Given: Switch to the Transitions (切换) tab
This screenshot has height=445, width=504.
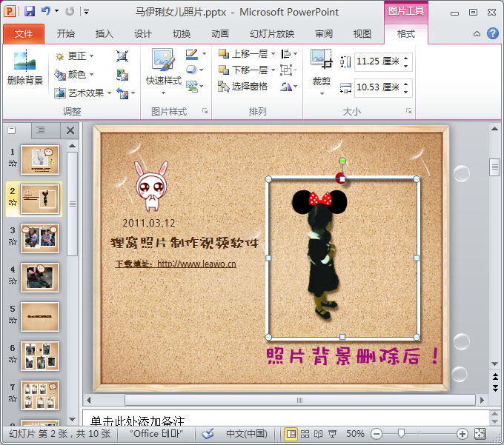Looking at the screenshot, I should click(182, 34).
